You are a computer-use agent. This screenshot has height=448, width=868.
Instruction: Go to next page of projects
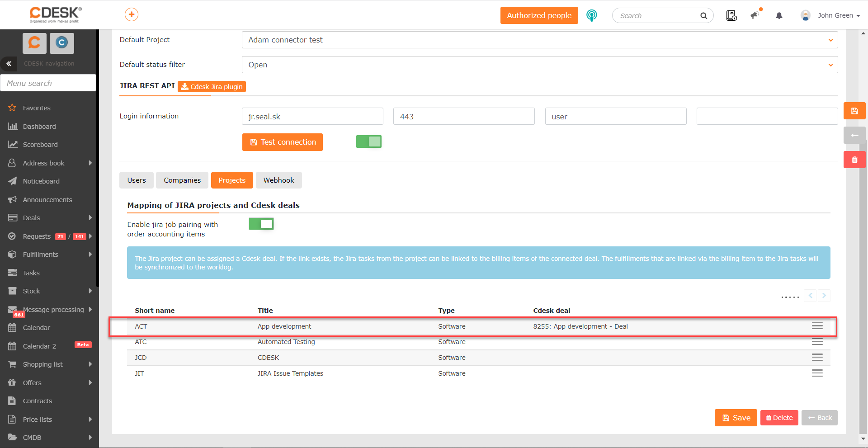[824, 296]
